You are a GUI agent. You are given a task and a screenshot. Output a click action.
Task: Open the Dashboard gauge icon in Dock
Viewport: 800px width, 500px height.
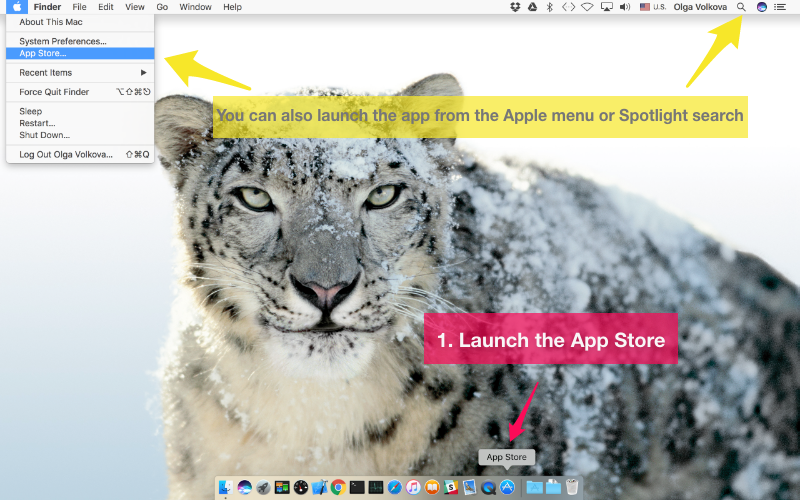(301, 487)
